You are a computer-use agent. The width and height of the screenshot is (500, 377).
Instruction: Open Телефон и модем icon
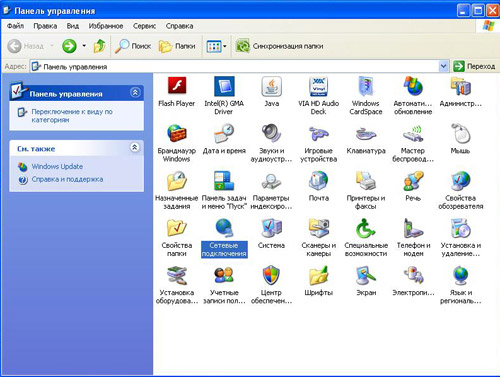tap(413, 229)
